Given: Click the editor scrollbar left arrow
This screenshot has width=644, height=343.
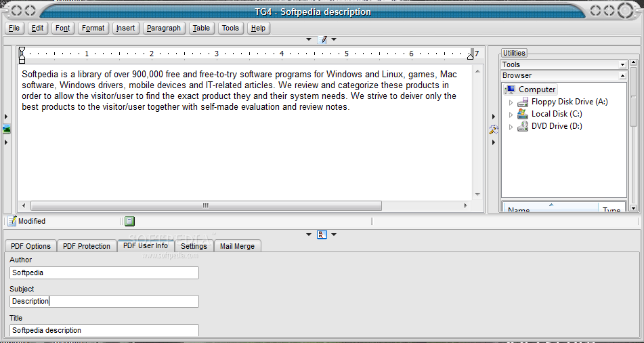Looking at the screenshot, I should [x=24, y=205].
